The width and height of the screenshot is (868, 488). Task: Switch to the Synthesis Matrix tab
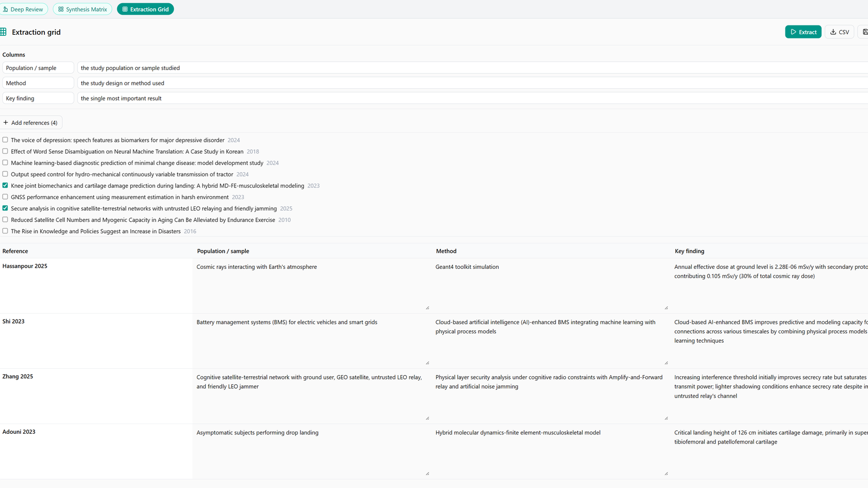pos(82,9)
